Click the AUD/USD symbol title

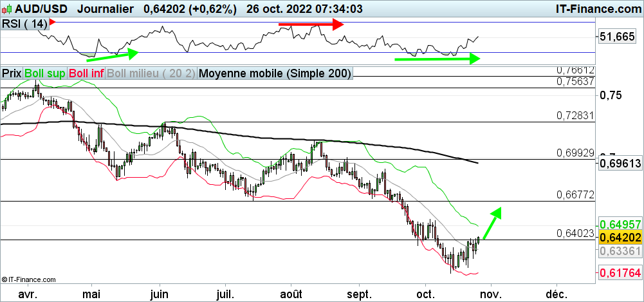[35, 9]
